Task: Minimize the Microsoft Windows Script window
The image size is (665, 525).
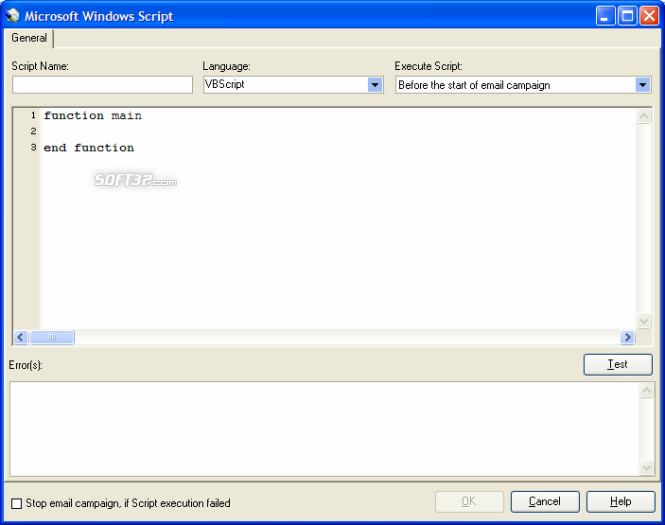Action: [605, 17]
